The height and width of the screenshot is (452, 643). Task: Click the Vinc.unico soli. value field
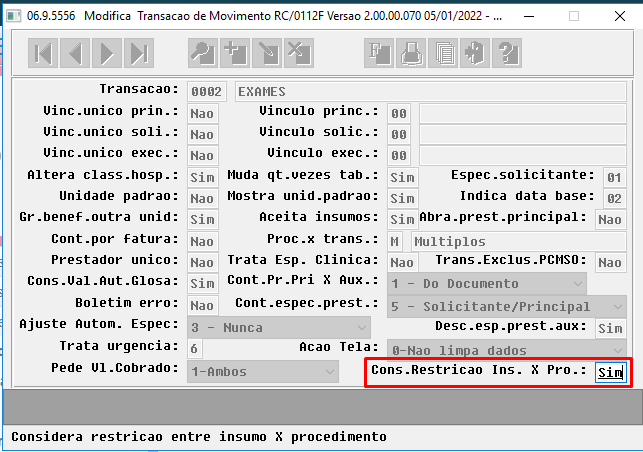[203, 135]
